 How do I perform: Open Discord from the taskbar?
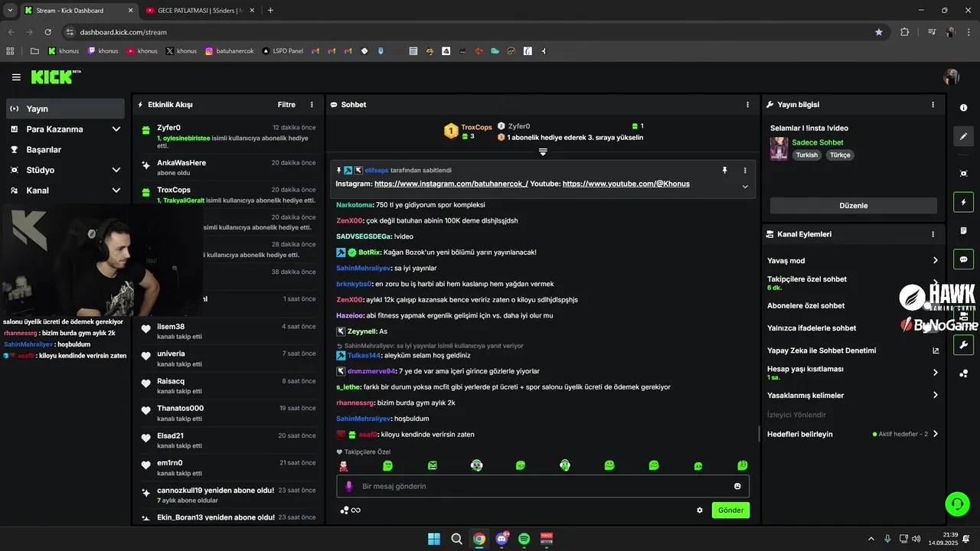(x=501, y=539)
